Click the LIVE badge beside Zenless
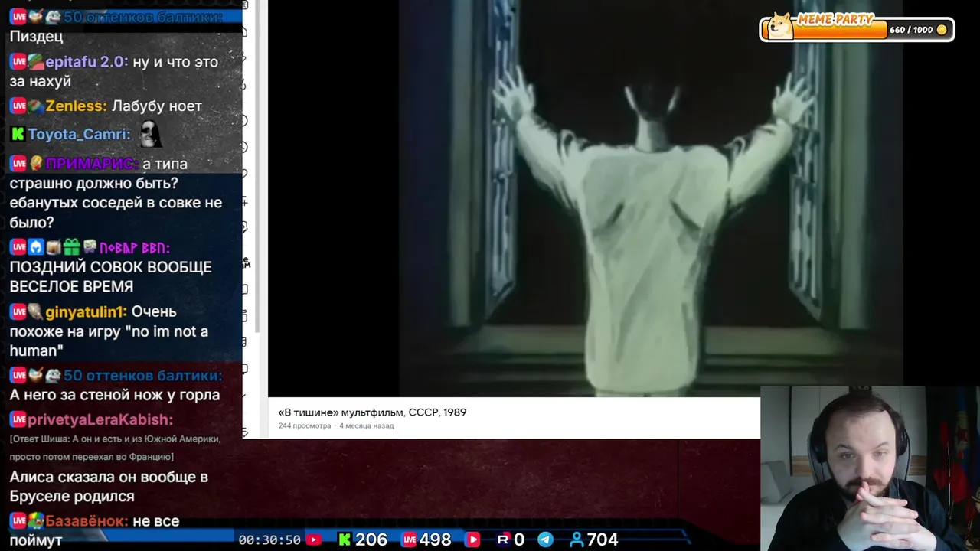 18,106
